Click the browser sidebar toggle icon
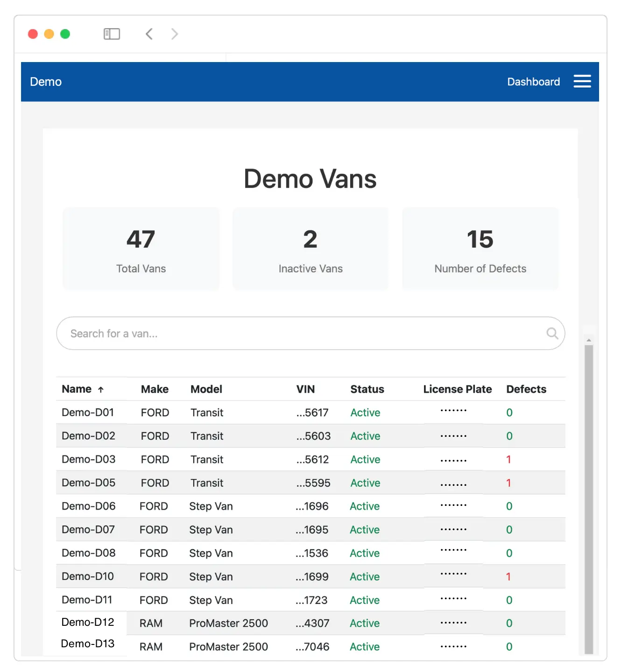 point(112,34)
